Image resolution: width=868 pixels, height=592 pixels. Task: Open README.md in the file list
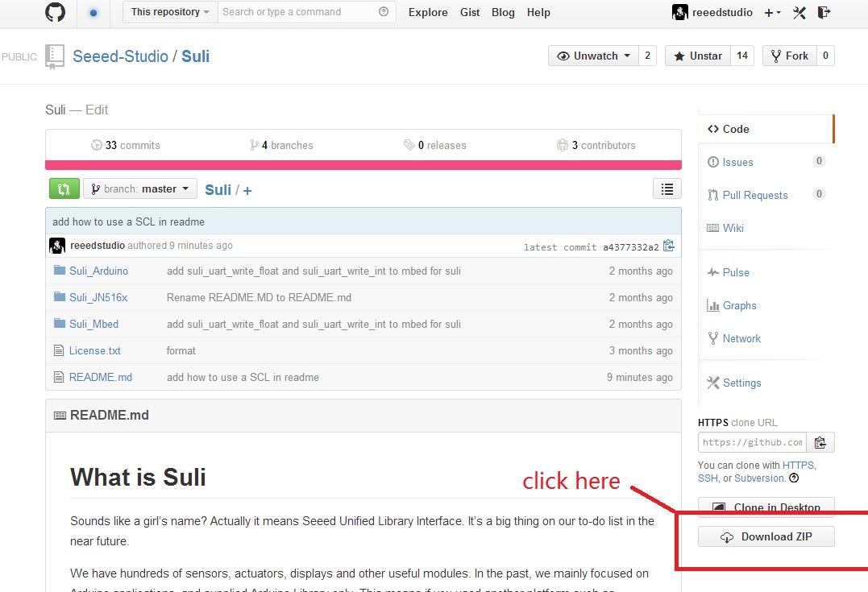(x=101, y=377)
